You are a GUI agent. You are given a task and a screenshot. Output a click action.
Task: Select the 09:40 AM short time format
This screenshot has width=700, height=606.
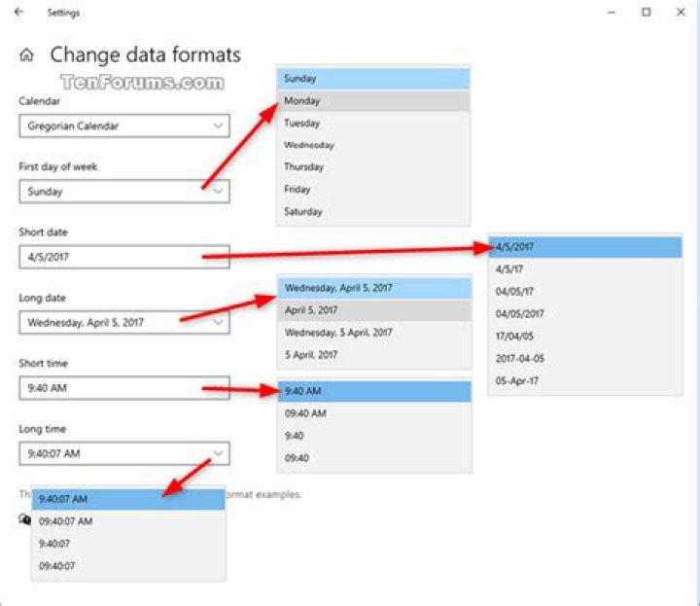click(374, 413)
